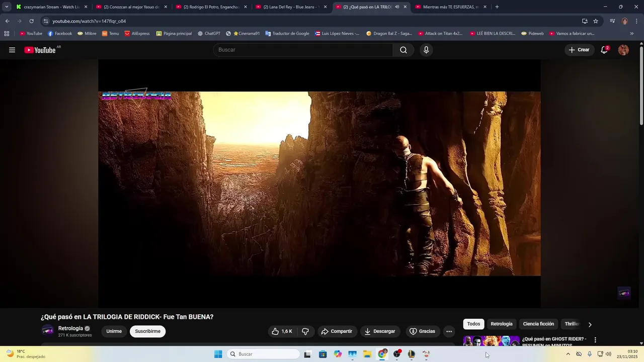
Task: Bookmark this page with the star
Action: (596, 21)
